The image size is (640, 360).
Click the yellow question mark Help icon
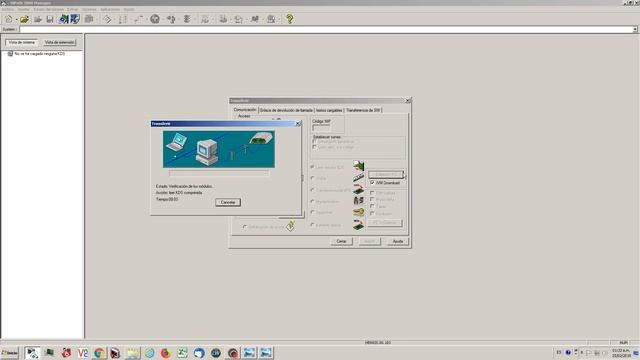(289, 19)
